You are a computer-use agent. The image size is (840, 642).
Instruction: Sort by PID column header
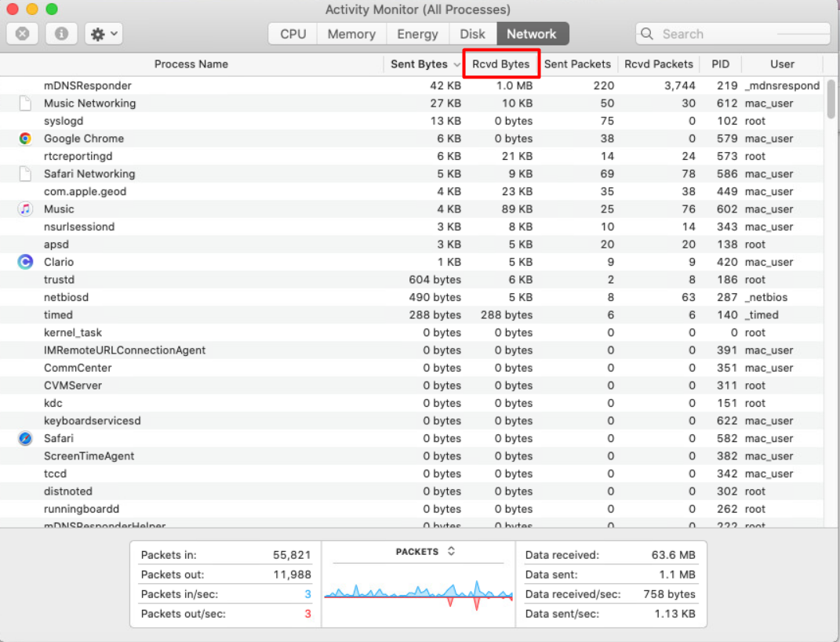720,64
